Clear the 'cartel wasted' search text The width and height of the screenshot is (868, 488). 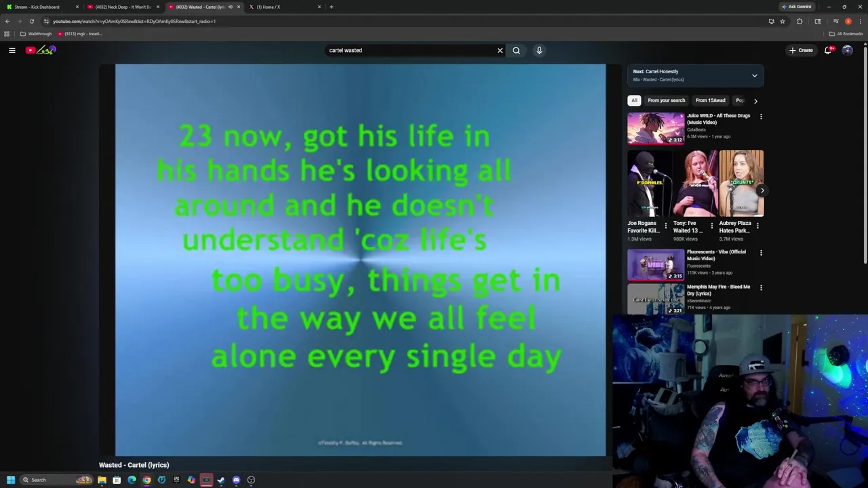pyautogui.click(x=500, y=50)
